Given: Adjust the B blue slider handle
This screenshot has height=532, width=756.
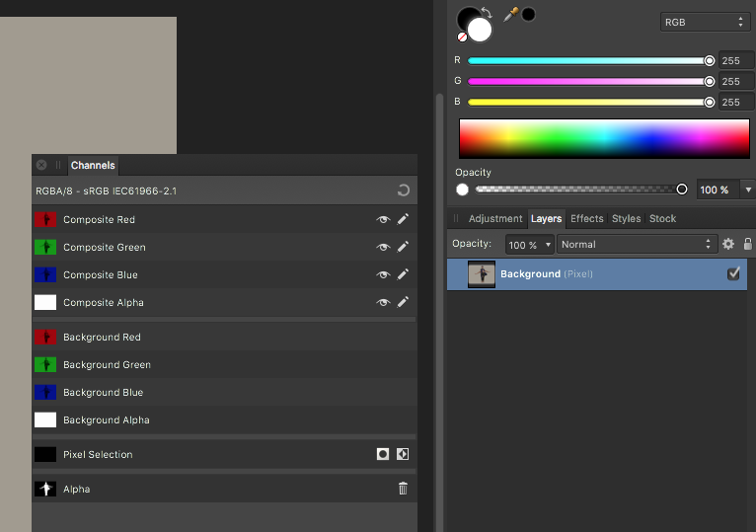Looking at the screenshot, I should (710, 103).
